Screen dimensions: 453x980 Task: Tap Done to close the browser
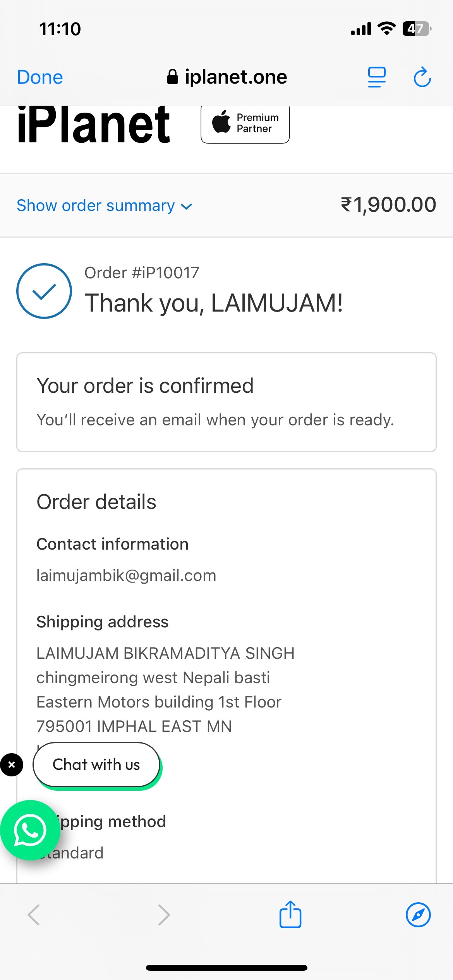click(x=40, y=77)
